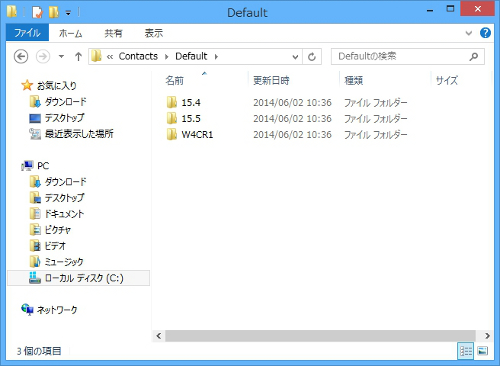Refresh the folder with the Refresh button
Image resolution: width=500 pixels, height=366 pixels.
(312, 57)
